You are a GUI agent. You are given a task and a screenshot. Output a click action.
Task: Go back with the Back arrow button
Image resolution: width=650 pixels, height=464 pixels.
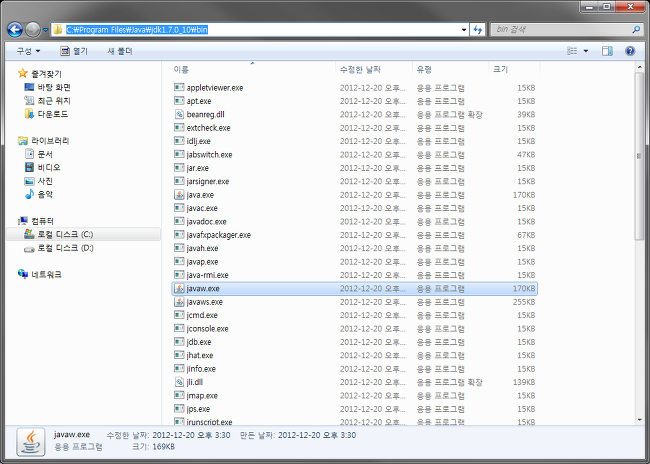pyautogui.click(x=15, y=29)
